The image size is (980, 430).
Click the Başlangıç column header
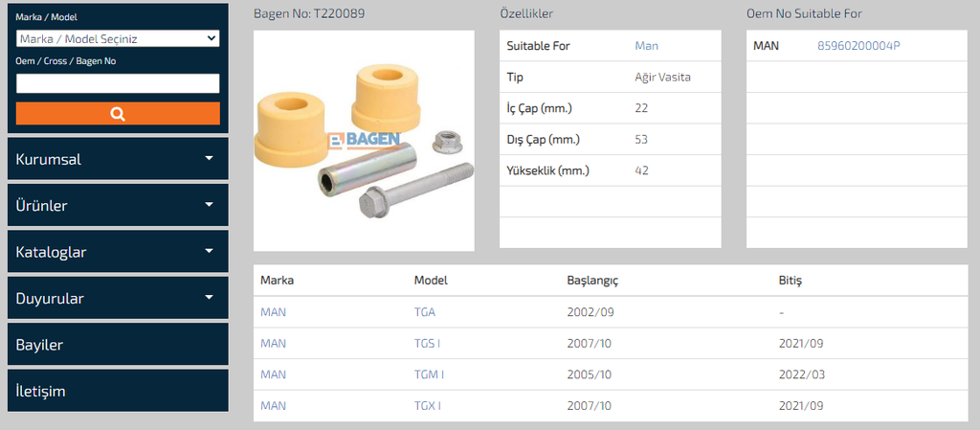[592, 280]
